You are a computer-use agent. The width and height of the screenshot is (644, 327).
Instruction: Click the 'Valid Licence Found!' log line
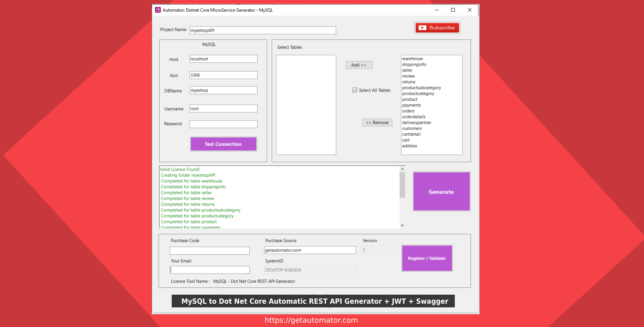(180, 169)
